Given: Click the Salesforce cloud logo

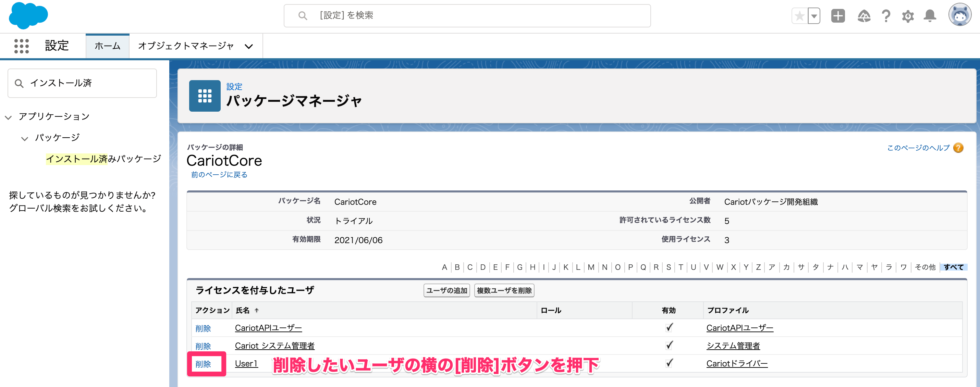Looking at the screenshot, I should tap(28, 16).
